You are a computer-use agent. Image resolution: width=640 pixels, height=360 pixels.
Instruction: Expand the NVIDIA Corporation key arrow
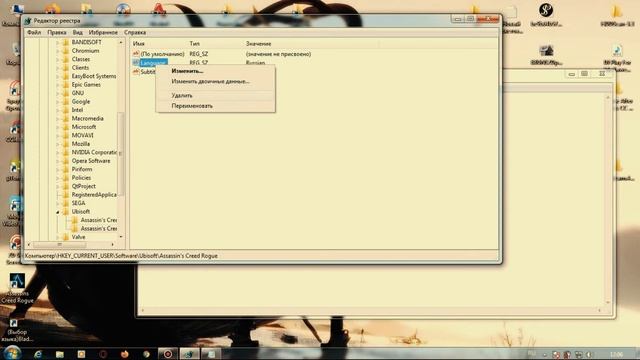tap(58, 152)
